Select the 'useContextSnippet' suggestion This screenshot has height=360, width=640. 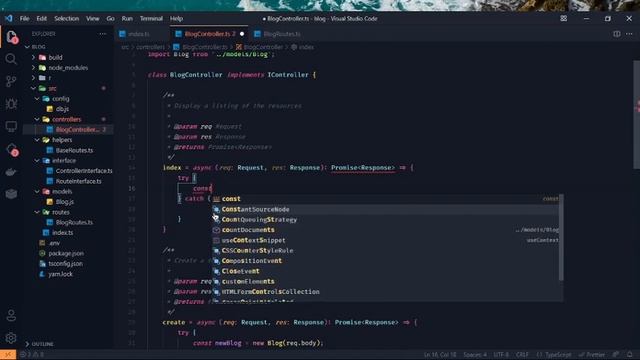(386, 240)
